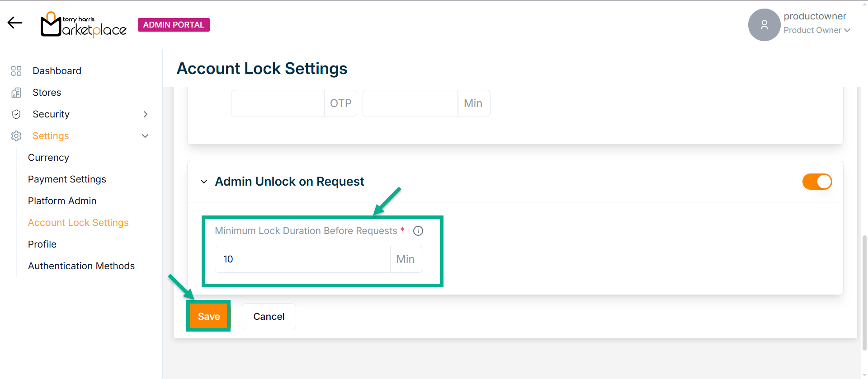Click the Minimum Lock Duration input field
The height and width of the screenshot is (379, 868).
tap(302, 259)
